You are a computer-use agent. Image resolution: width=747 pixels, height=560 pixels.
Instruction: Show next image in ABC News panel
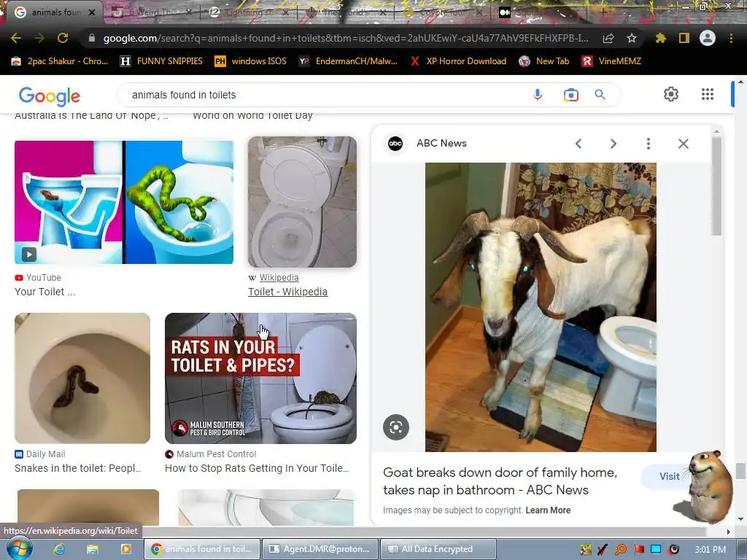click(x=613, y=144)
